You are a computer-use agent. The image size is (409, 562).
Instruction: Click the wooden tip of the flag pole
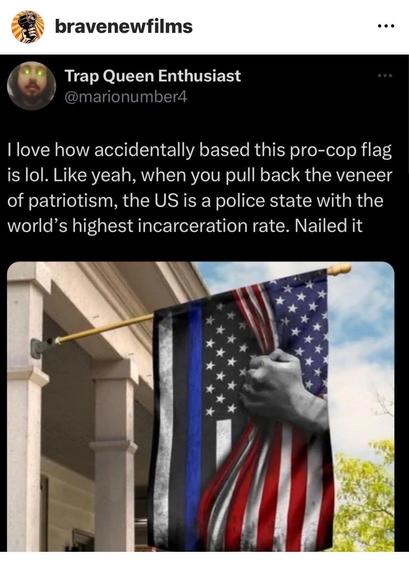339,269
